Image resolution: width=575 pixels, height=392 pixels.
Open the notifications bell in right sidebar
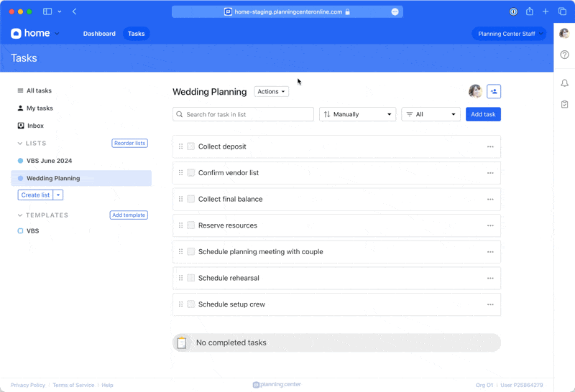click(564, 83)
